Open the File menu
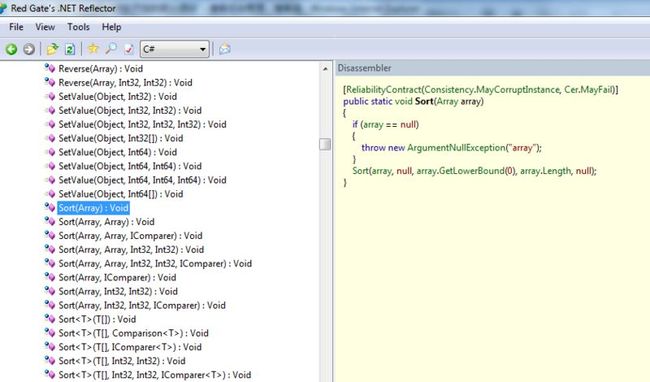This screenshot has height=382, width=650. point(16,27)
